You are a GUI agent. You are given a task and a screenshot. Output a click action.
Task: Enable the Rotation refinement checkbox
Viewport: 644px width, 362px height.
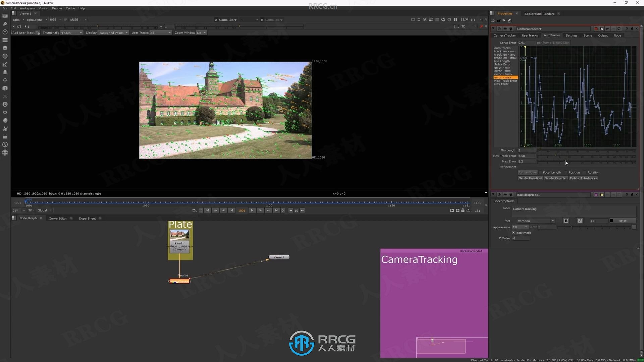(585, 173)
